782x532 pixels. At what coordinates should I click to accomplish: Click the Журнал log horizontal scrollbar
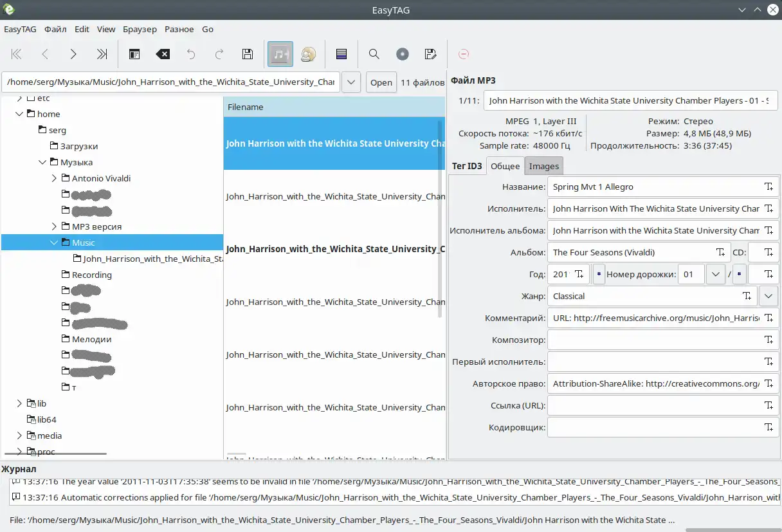pos(733,529)
